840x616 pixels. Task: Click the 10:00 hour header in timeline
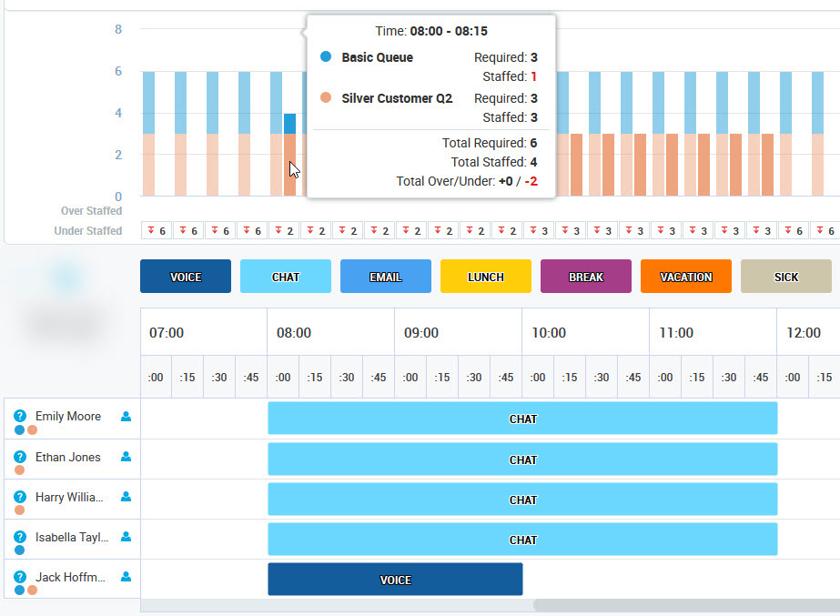(x=549, y=333)
